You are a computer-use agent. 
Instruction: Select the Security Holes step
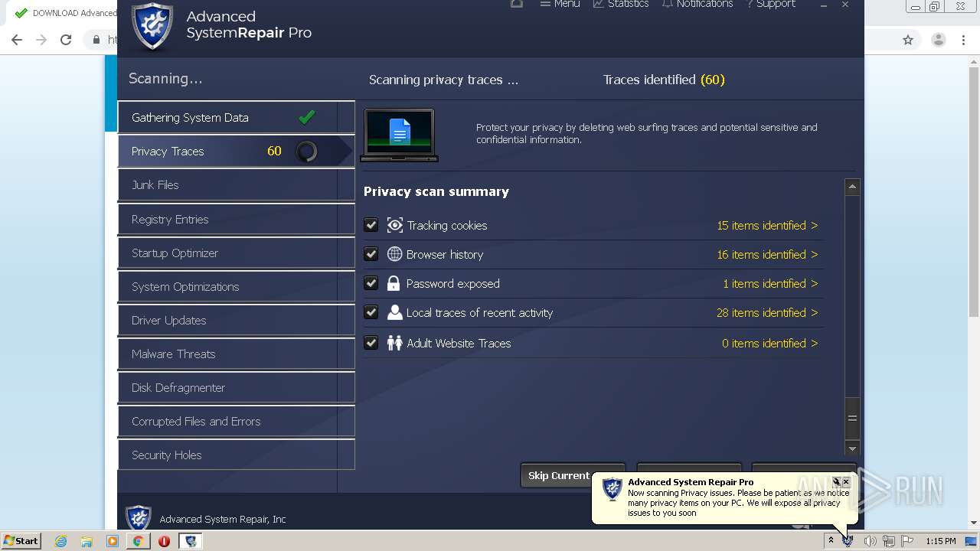236,455
